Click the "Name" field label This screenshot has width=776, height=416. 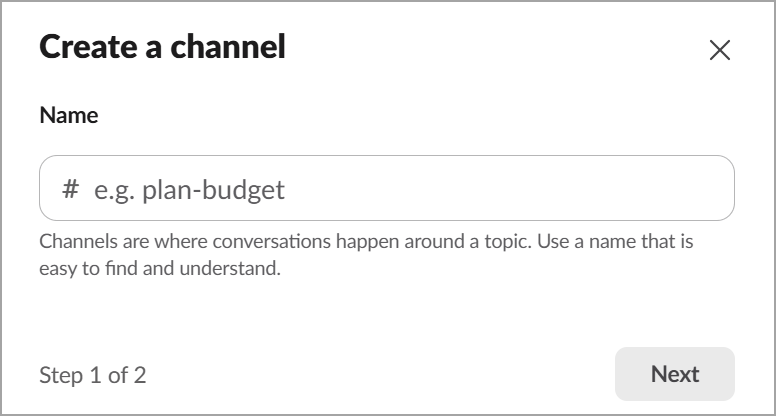[68, 115]
